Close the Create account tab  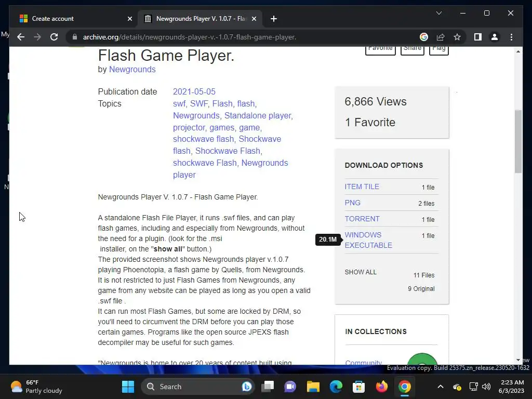point(129,19)
